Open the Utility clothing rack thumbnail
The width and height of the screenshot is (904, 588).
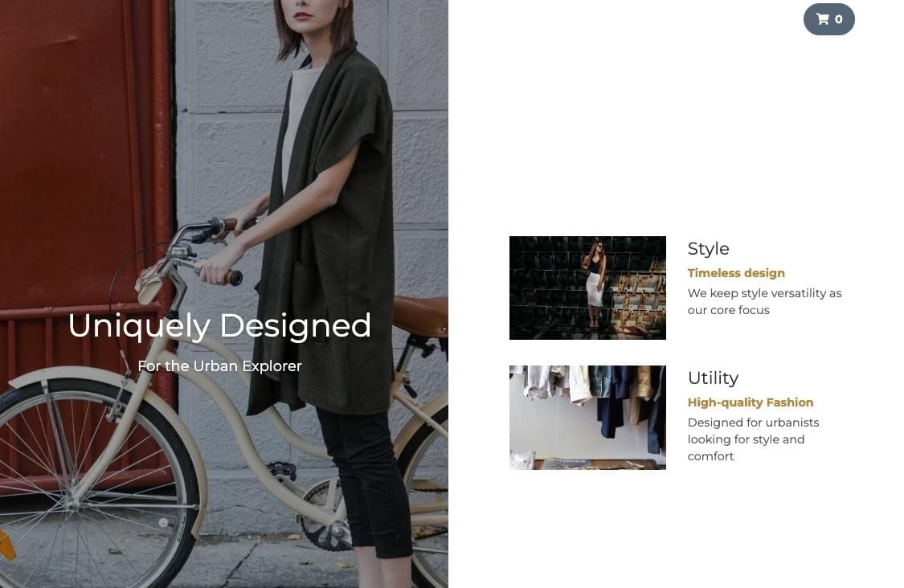587,418
